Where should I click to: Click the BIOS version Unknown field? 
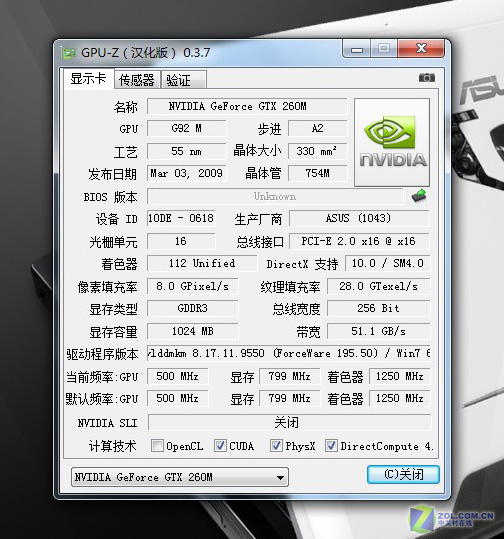click(275, 196)
